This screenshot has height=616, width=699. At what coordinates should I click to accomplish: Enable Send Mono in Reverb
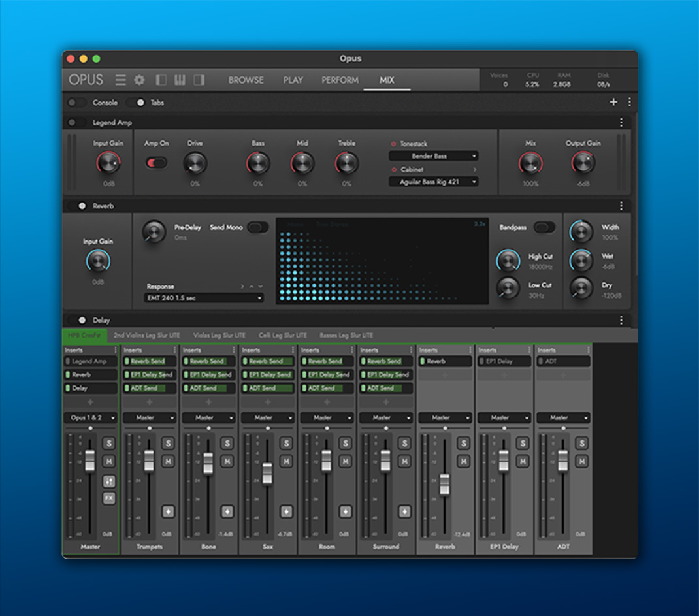tap(258, 227)
